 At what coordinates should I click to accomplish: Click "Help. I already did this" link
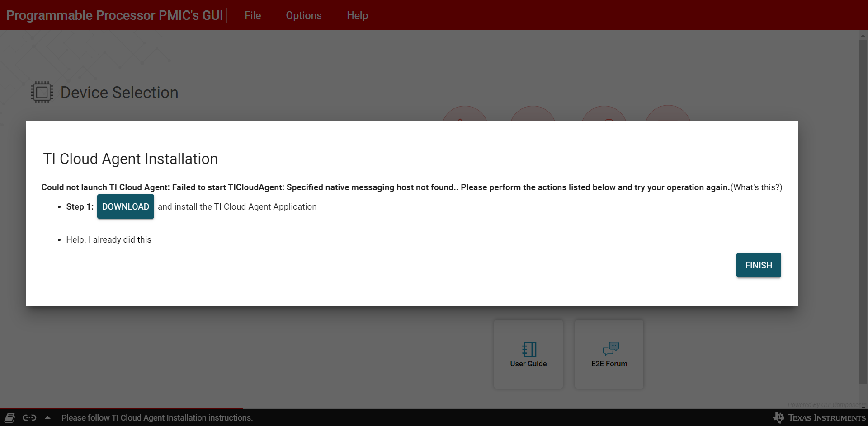point(108,239)
